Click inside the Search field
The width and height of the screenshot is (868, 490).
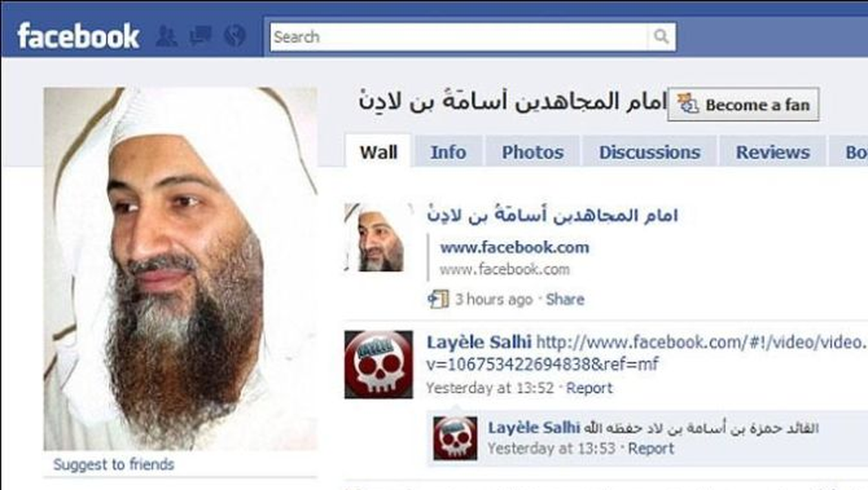[x=459, y=37]
